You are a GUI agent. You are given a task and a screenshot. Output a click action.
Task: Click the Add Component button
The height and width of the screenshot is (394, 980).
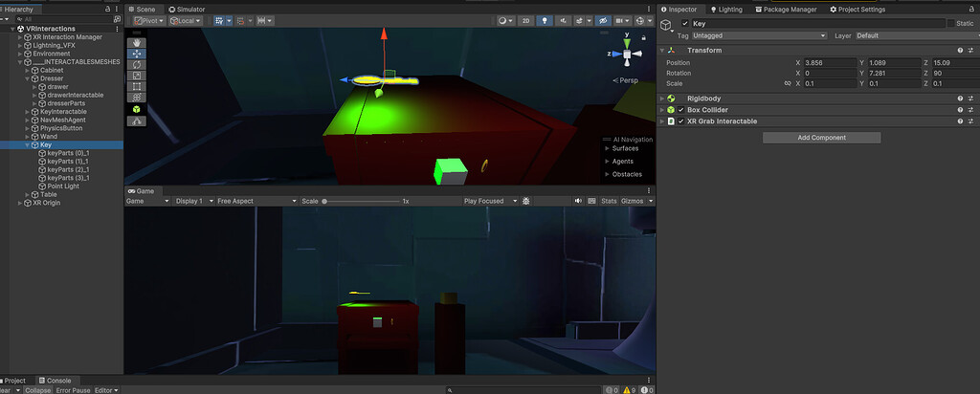click(x=821, y=138)
